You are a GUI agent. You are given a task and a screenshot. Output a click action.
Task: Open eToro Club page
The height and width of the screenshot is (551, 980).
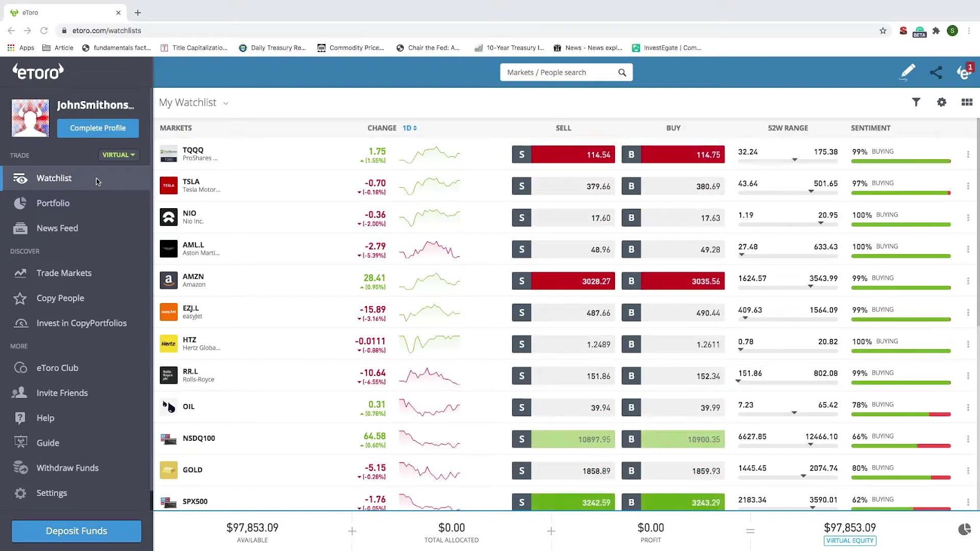75,368
